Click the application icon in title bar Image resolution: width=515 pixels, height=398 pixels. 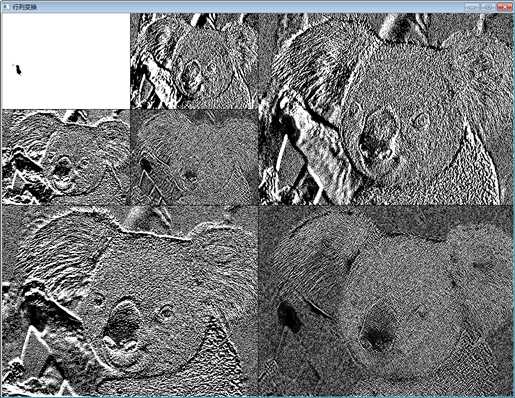(x=6, y=7)
